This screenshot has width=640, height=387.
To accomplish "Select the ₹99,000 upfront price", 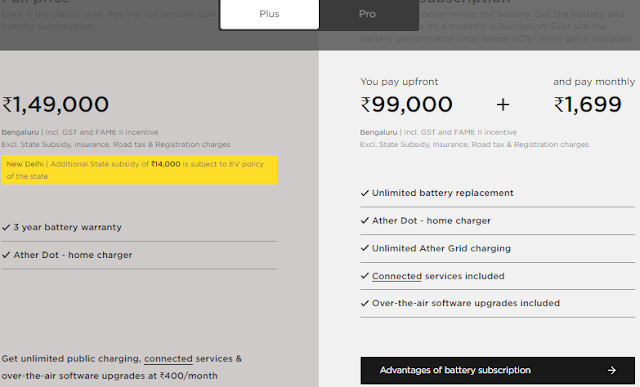I will [x=407, y=105].
